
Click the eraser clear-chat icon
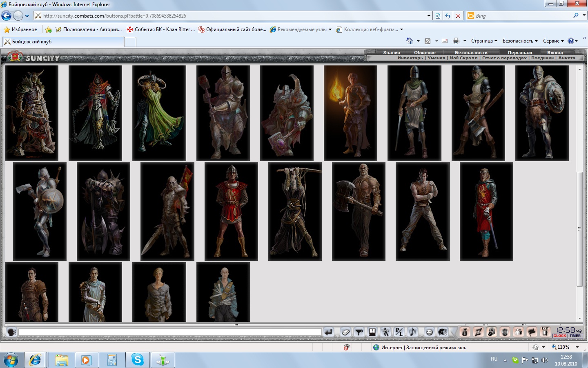point(346,332)
